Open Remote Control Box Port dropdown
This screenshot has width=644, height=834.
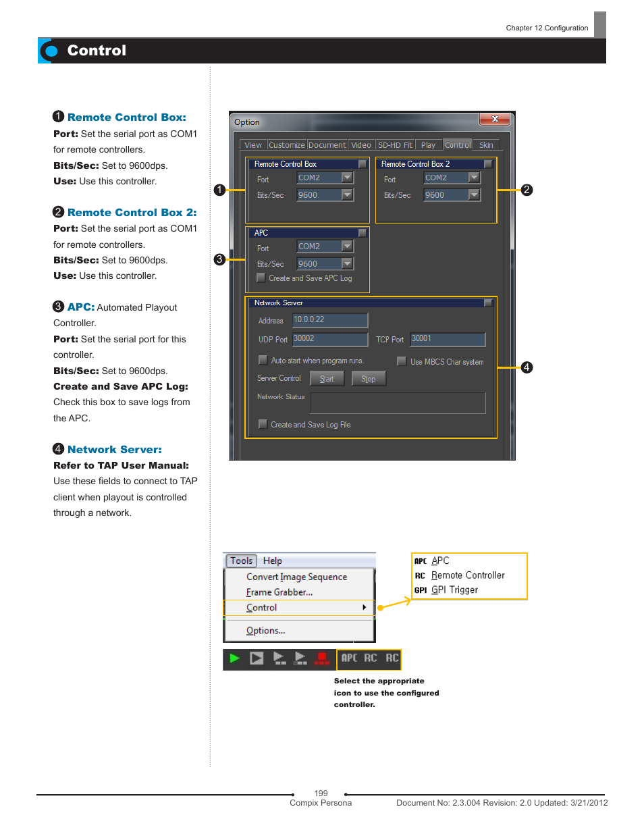pos(347,178)
